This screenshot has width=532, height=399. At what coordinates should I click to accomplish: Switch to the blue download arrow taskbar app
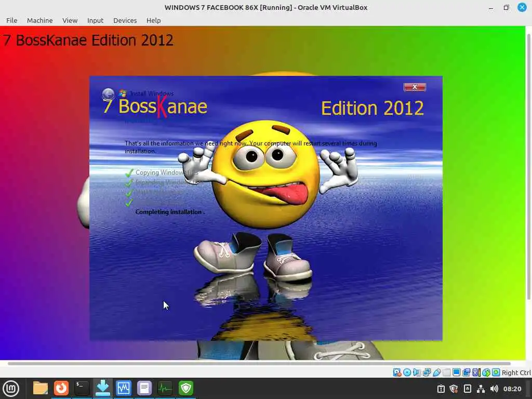[102, 388]
